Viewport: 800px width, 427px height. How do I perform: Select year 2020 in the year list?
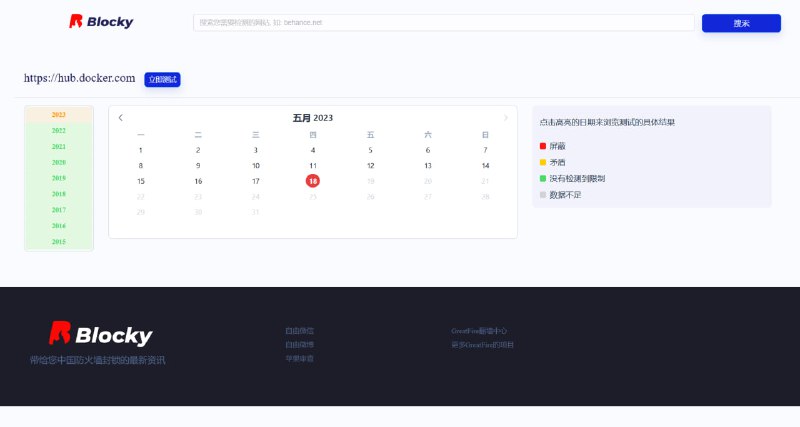tap(59, 162)
